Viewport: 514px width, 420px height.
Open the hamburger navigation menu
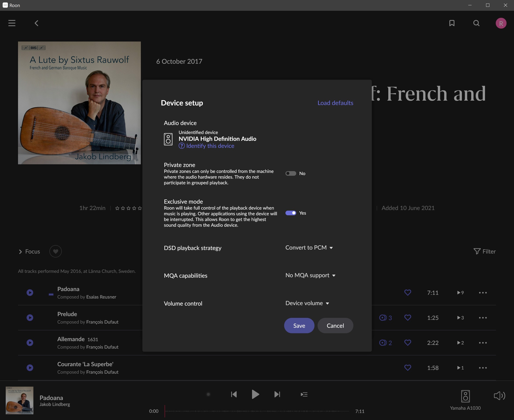click(x=12, y=23)
